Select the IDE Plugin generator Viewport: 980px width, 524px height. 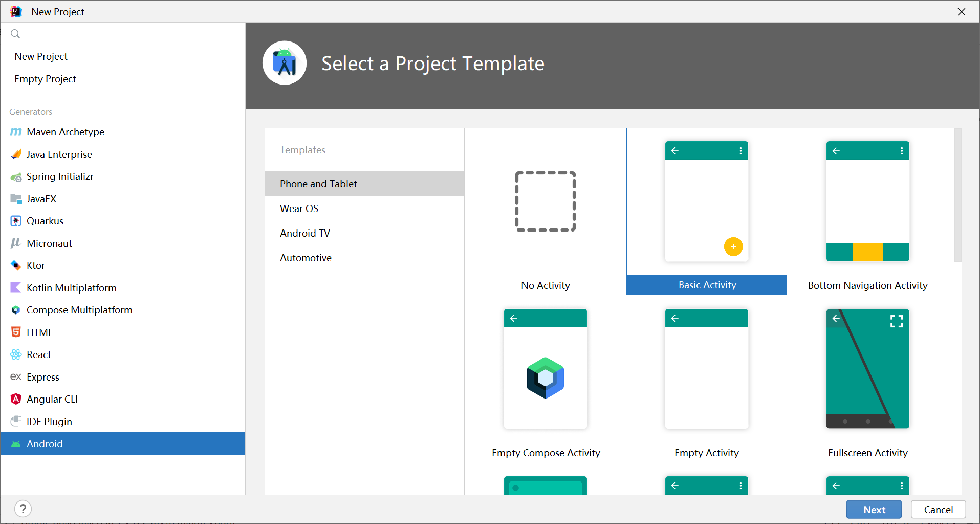(123, 421)
